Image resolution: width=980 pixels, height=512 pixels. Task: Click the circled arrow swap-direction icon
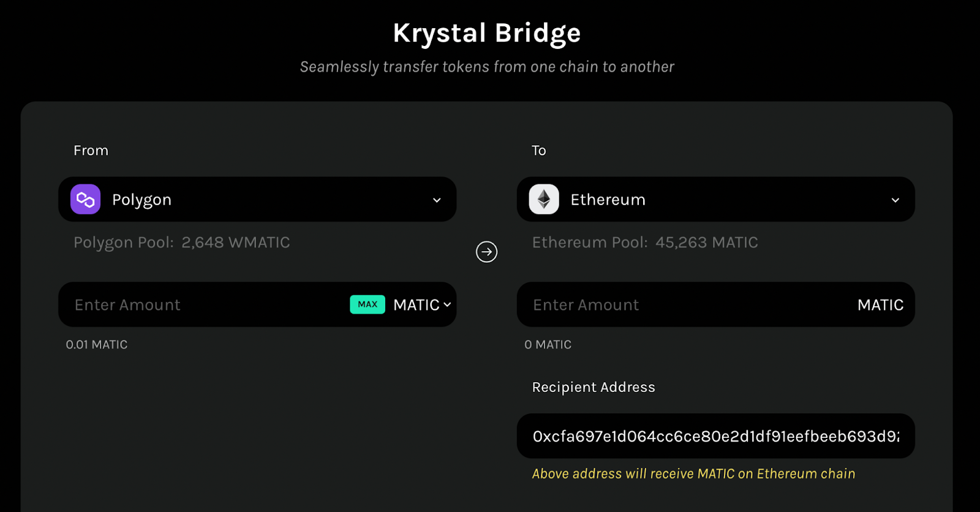point(487,252)
